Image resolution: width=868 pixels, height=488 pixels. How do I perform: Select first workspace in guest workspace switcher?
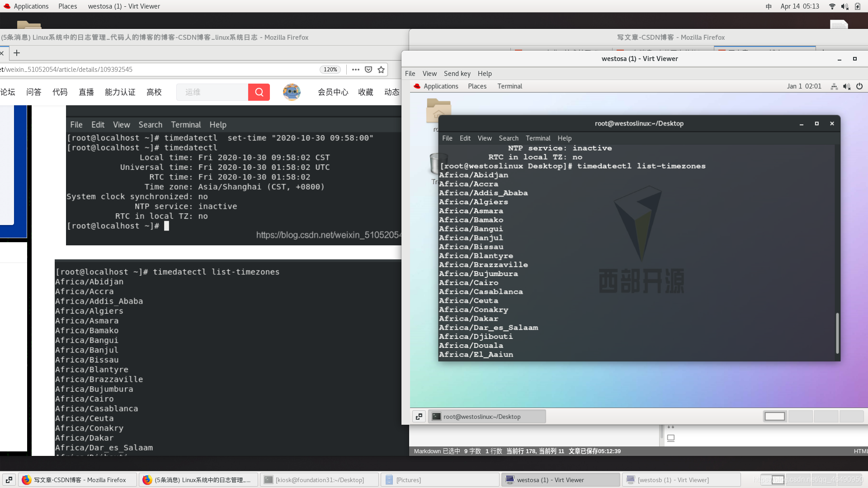click(775, 417)
